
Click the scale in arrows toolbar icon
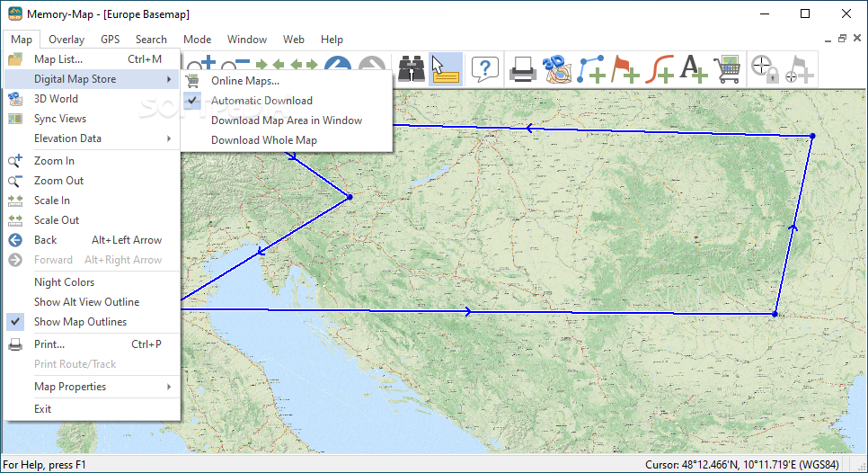click(x=270, y=65)
